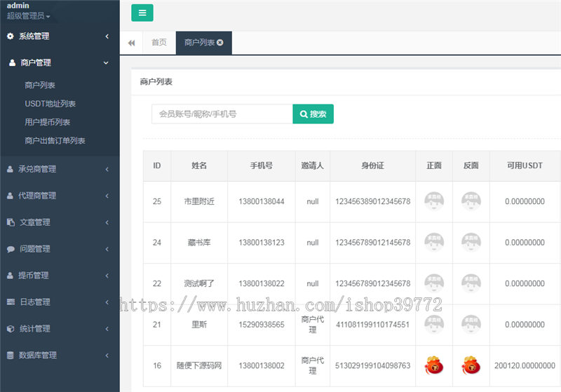Expand the 代理商管理 menu
The image size is (561, 392).
60,196
